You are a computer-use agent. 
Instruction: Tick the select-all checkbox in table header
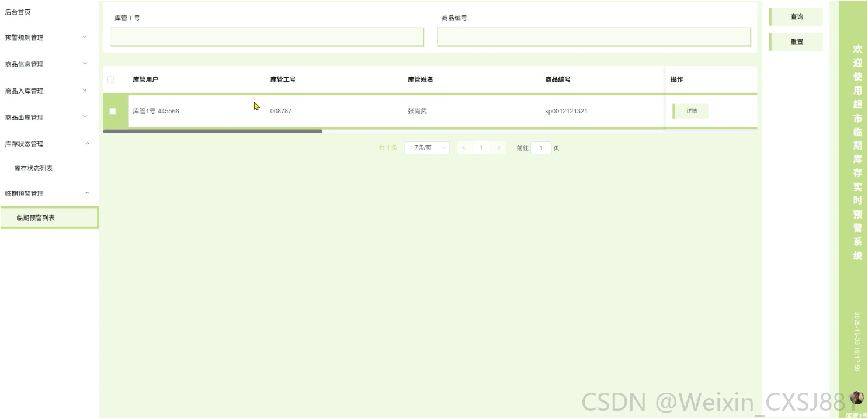point(111,79)
